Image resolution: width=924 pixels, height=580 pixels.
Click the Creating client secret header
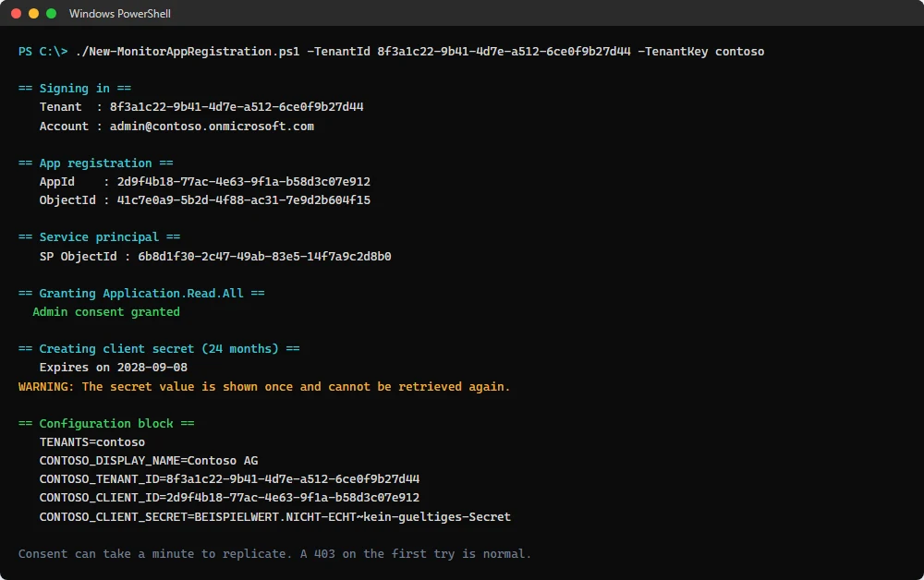159,348
